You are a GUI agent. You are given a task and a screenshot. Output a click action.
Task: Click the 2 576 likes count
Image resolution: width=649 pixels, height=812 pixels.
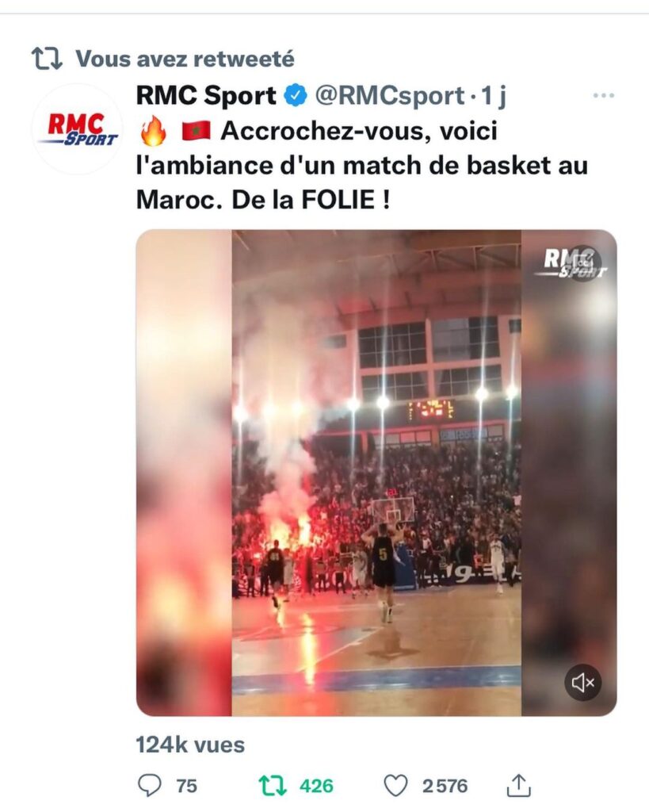pos(445,786)
